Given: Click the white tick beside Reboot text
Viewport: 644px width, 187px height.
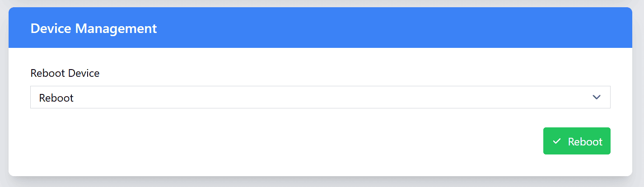Looking at the screenshot, I should tap(556, 141).
